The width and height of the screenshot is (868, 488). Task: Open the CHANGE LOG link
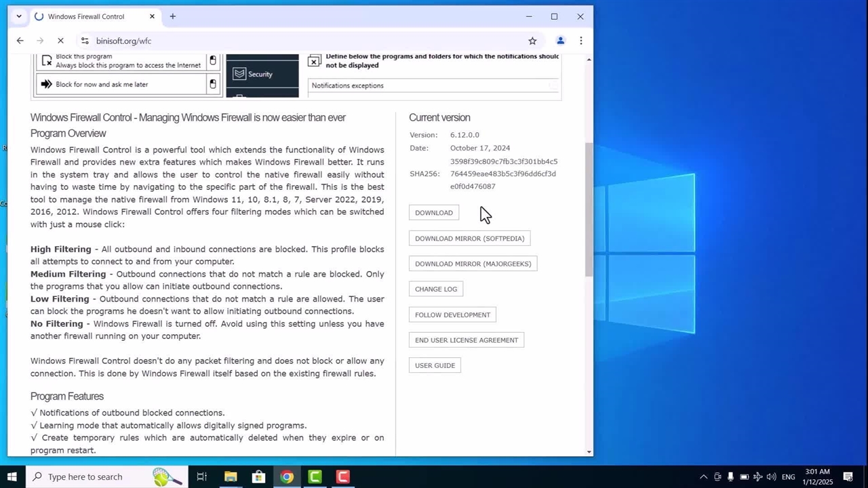pyautogui.click(x=435, y=289)
